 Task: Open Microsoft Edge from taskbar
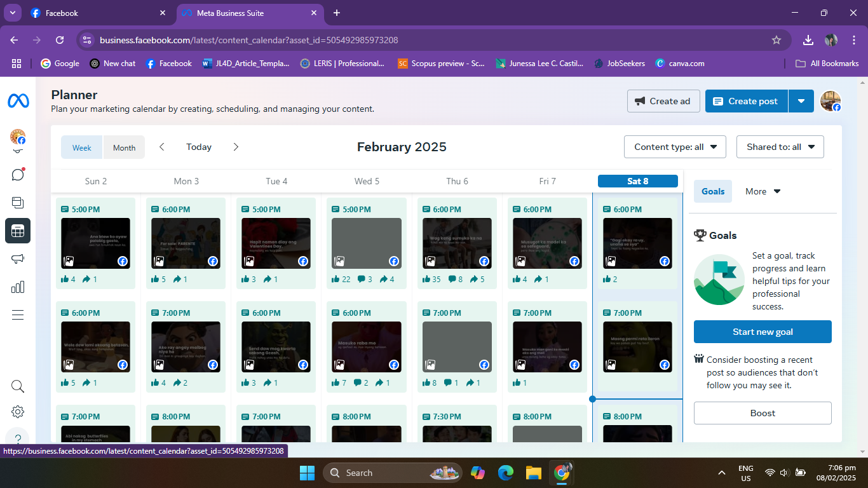click(506, 473)
